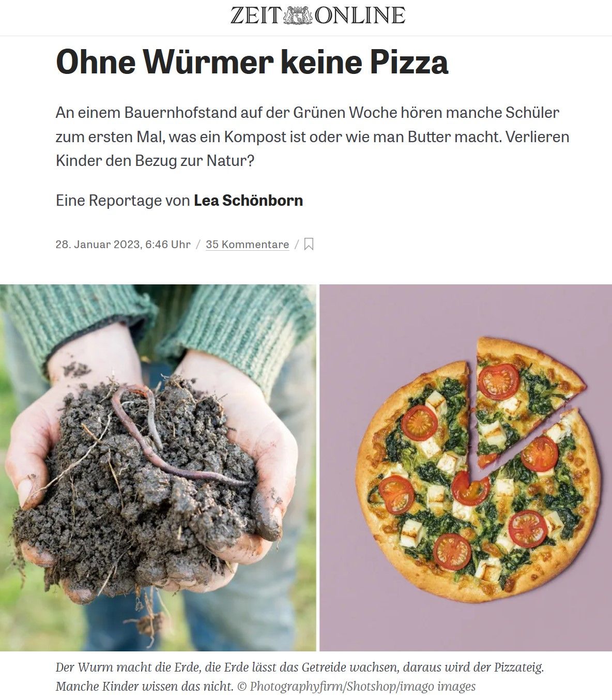Click the headline Ohne Würmer keine Pizza
612x700 pixels.
point(252,62)
